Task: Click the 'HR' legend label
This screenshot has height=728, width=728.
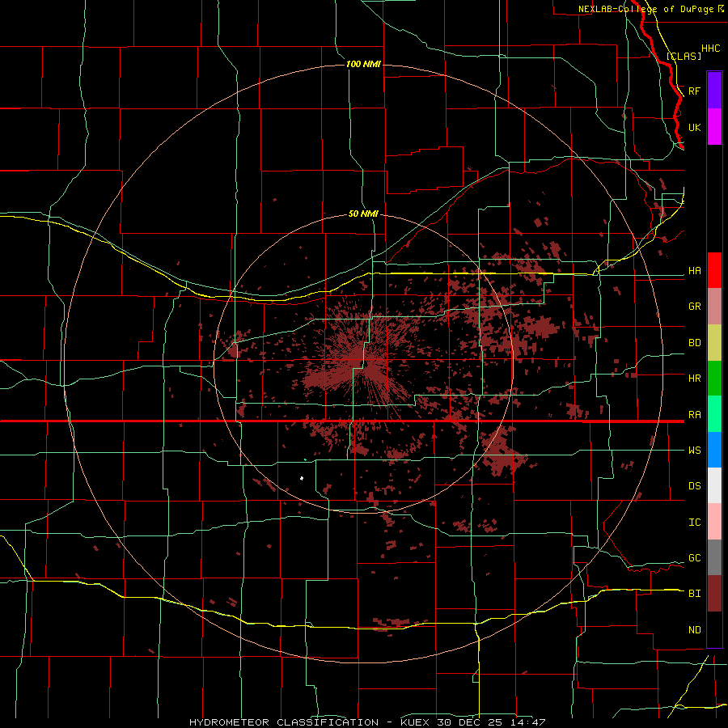Action: click(x=694, y=379)
